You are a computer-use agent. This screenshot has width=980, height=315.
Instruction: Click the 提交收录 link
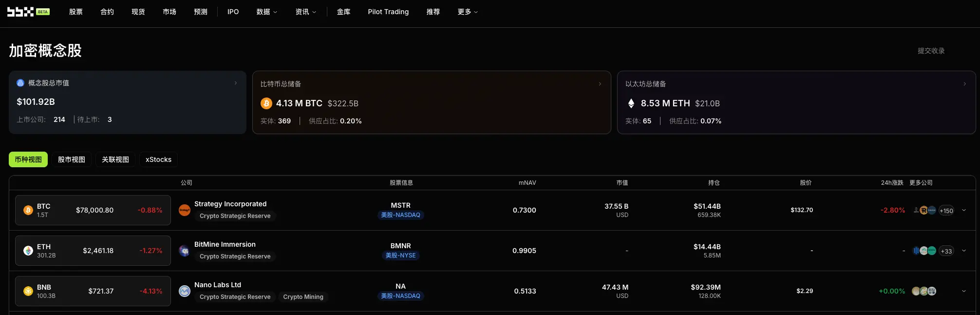tap(931, 51)
